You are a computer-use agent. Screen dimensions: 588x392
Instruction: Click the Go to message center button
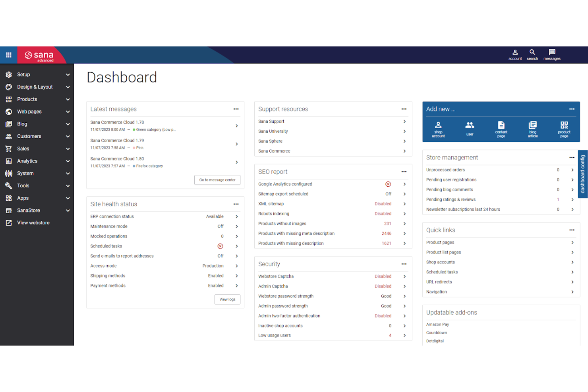coord(217,180)
